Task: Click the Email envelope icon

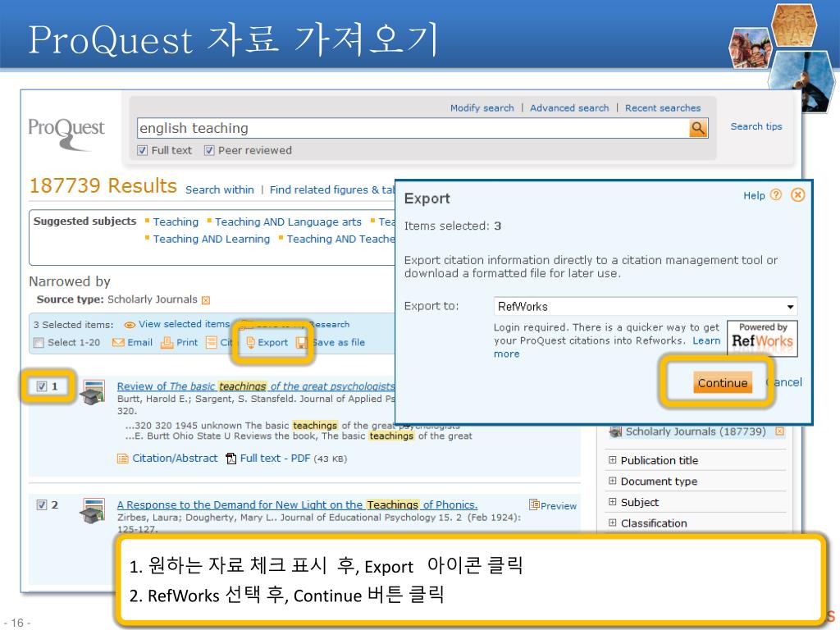Action: coord(118,342)
